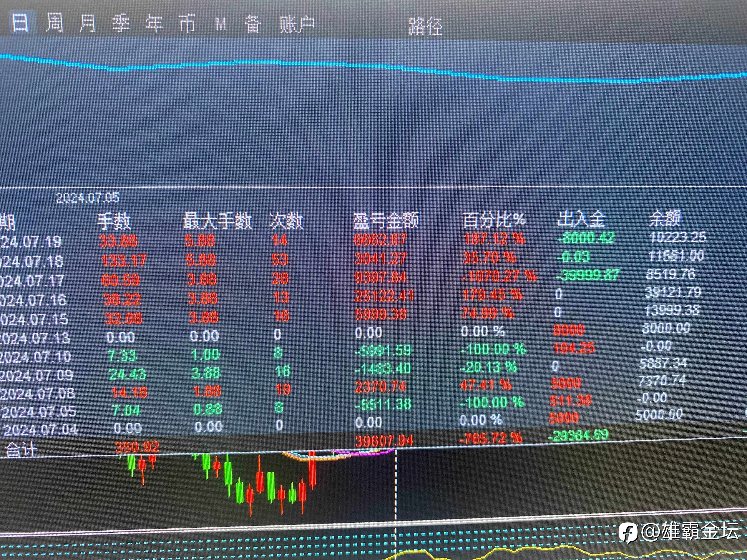Select the row dated 2024.07.09
Viewport: 747px width, 560px height.
pyautogui.click(x=343, y=370)
